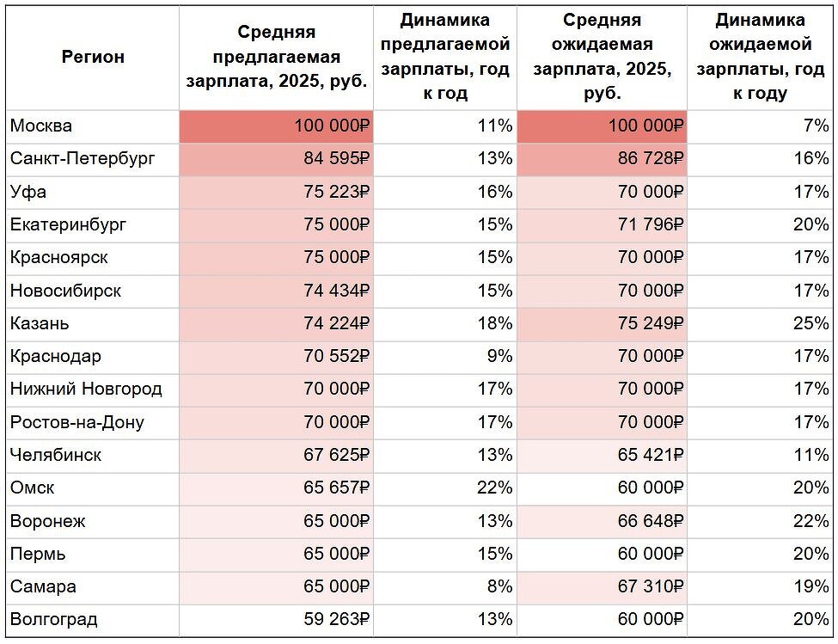
Task: Click the 67 310₽ Самара cell
Action: [602, 587]
